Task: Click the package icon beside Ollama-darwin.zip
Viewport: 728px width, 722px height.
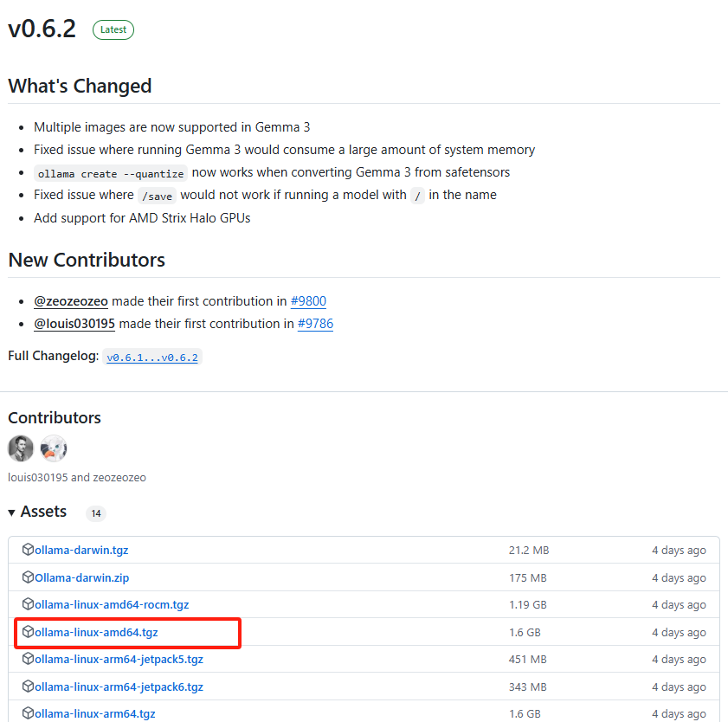Action: (x=28, y=577)
